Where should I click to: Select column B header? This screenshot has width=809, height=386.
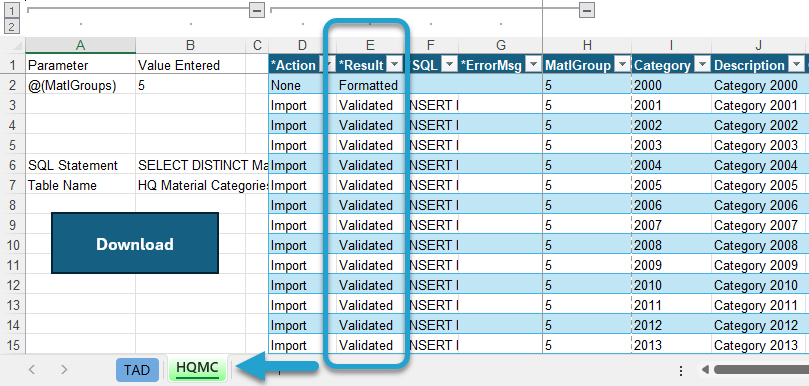[190, 45]
